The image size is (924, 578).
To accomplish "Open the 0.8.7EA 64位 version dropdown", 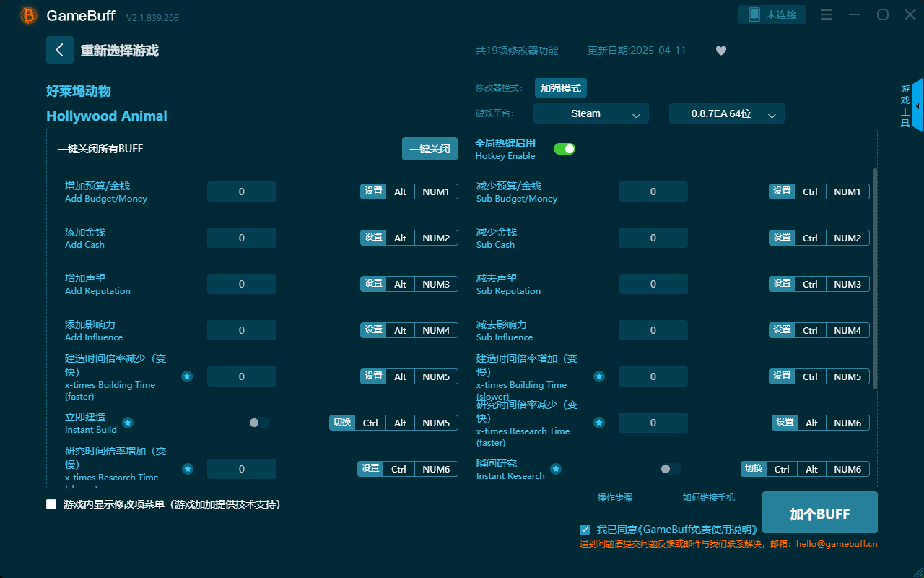I will [726, 113].
